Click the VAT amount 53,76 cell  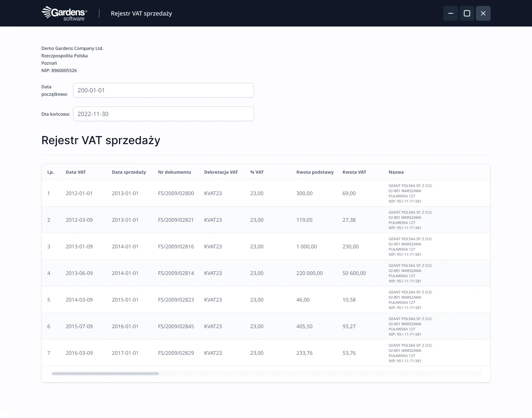point(349,353)
